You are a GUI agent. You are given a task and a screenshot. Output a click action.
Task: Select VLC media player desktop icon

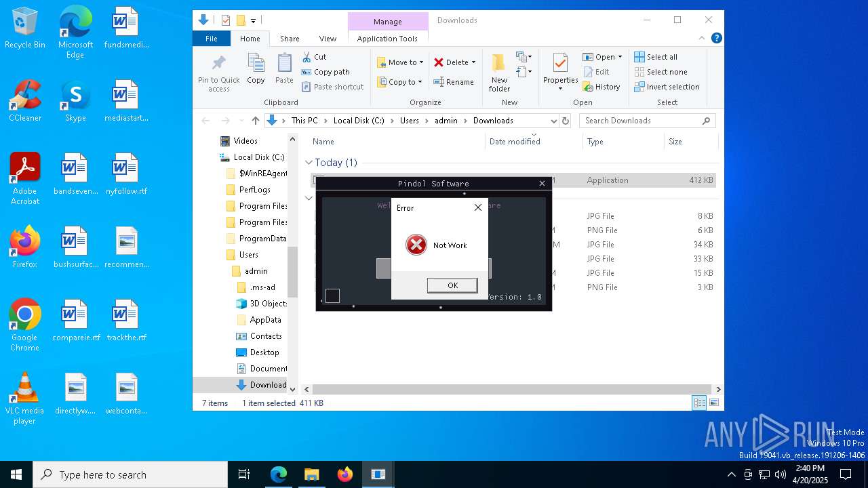pos(25,399)
